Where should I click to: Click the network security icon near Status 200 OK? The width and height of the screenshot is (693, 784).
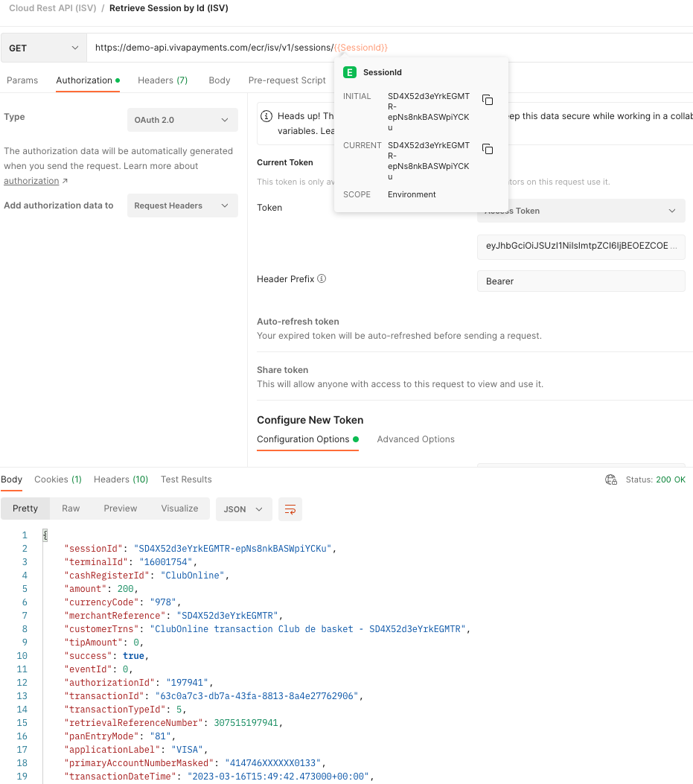[x=611, y=479]
